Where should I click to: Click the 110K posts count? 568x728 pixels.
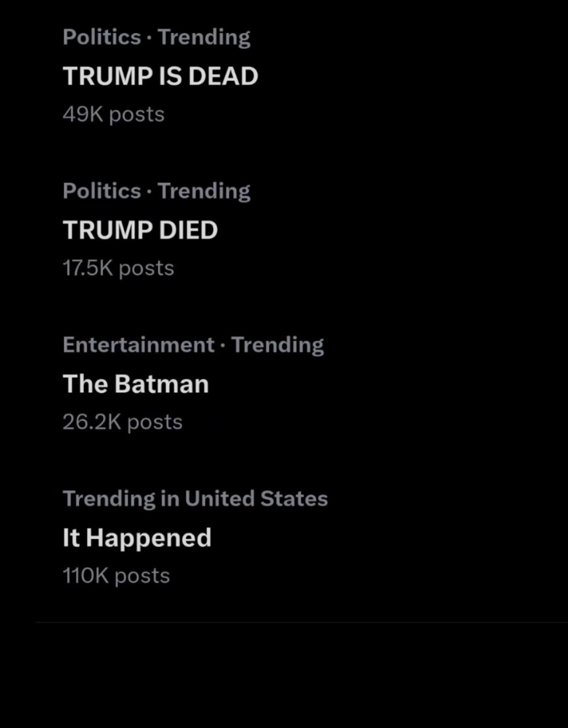116,576
